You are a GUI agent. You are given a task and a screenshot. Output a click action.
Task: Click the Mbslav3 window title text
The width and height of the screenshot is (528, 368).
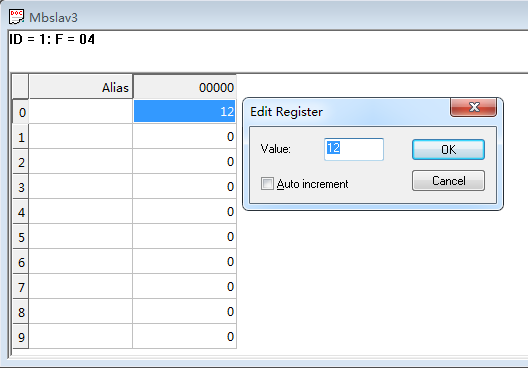53,18
